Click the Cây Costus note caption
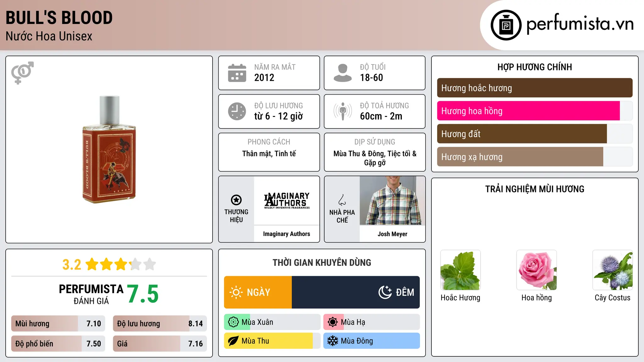Image resolution: width=644 pixels, height=362 pixels. (x=613, y=298)
